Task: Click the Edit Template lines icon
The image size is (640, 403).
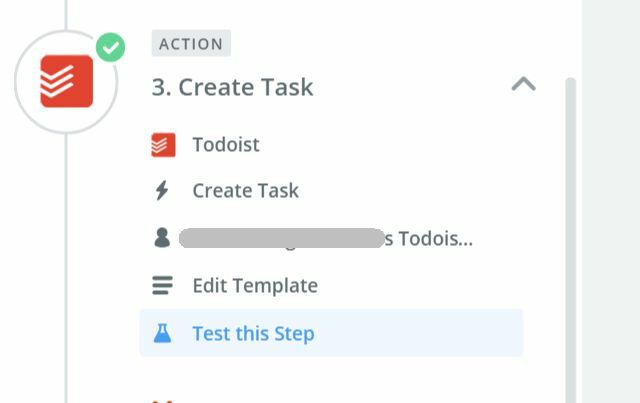Action: pos(162,285)
